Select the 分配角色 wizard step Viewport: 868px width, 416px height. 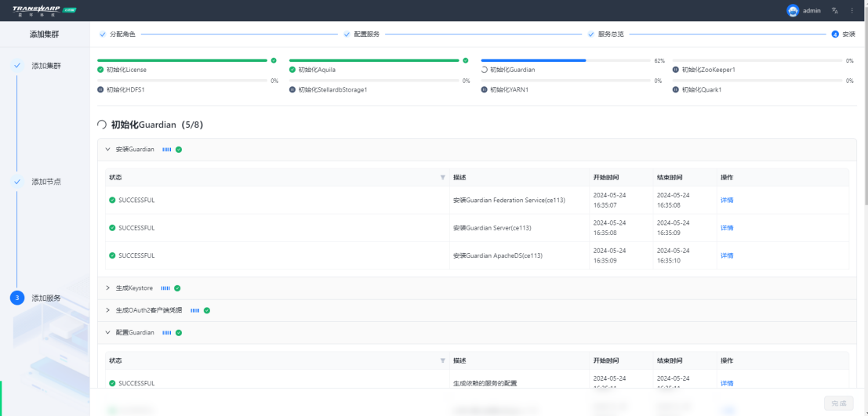[x=122, y=34]
